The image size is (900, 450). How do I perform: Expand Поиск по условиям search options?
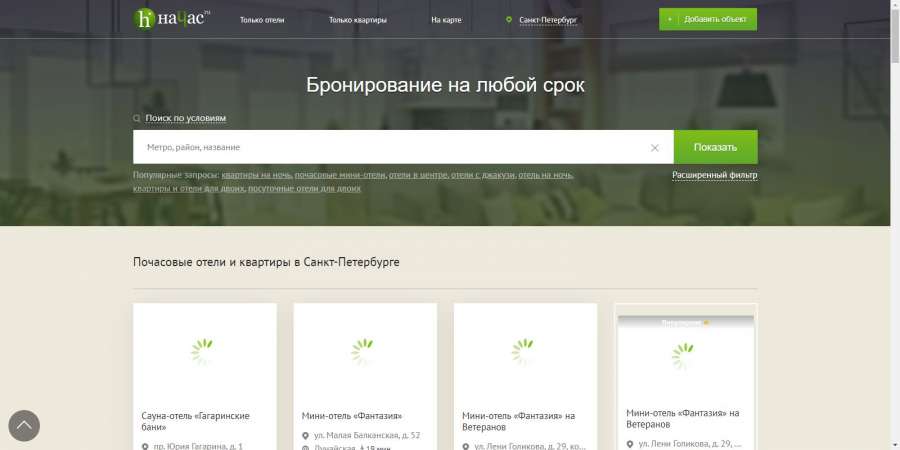[185, 118]
